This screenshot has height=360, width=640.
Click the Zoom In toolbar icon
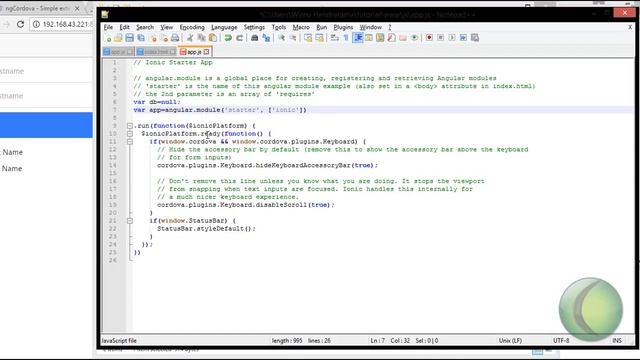[281, 38]
